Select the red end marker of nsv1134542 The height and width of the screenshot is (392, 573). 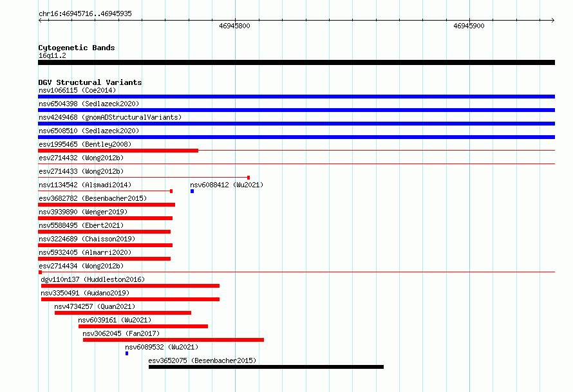[171, 191]
